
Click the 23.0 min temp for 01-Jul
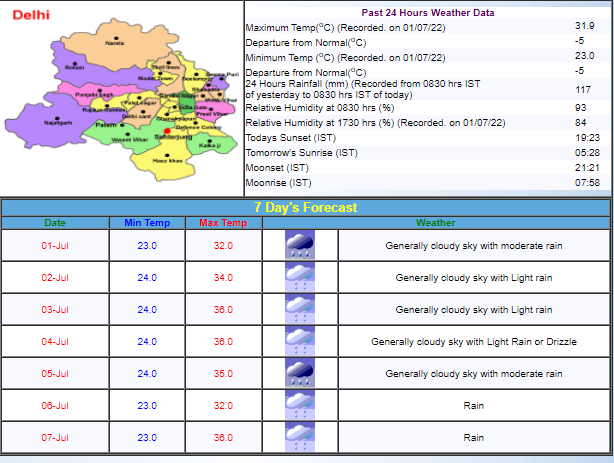[x=147, y=246]
